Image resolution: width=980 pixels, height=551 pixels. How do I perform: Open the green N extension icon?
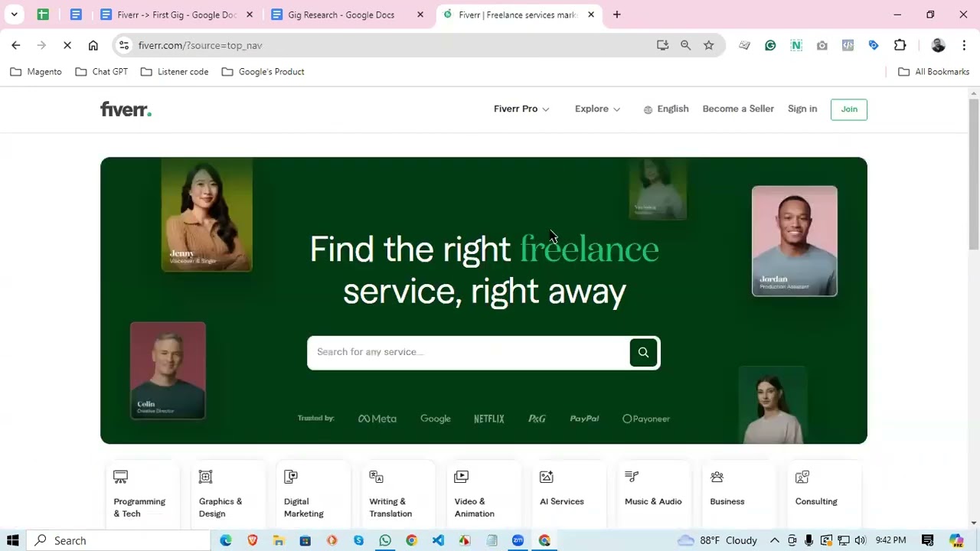(796, 45)
